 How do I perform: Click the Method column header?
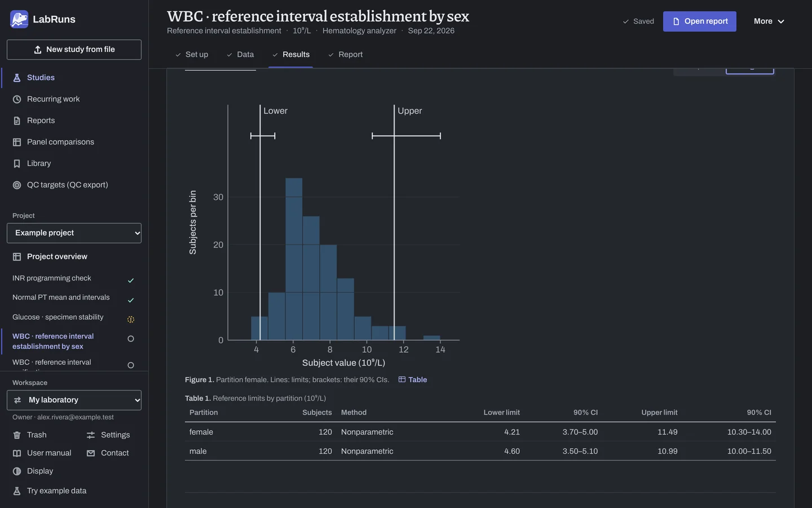pyautogui.click(x=354, y=413)
